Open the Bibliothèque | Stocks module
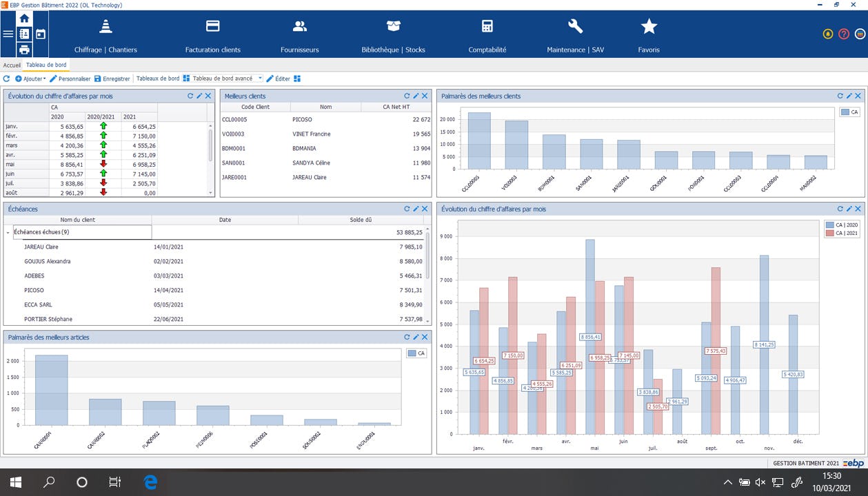Image resolution: width=868 pixels, height=496 pixels. tap(392, 34)
